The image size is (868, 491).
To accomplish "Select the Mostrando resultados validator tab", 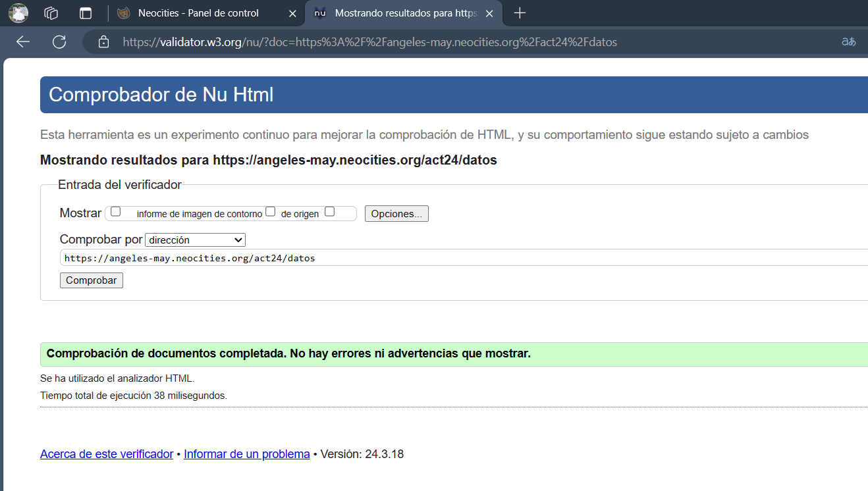I will pyautogui.click(x=404, y=13).
